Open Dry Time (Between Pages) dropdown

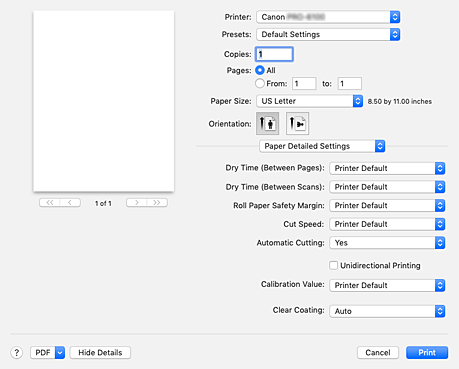[x=387, y=168]
